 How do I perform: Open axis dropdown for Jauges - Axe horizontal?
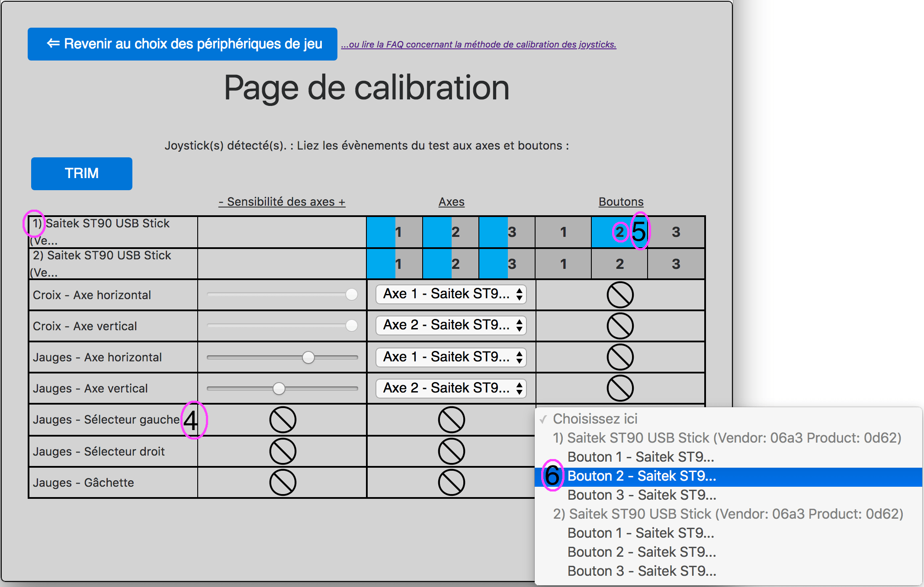tap(451, 357)
